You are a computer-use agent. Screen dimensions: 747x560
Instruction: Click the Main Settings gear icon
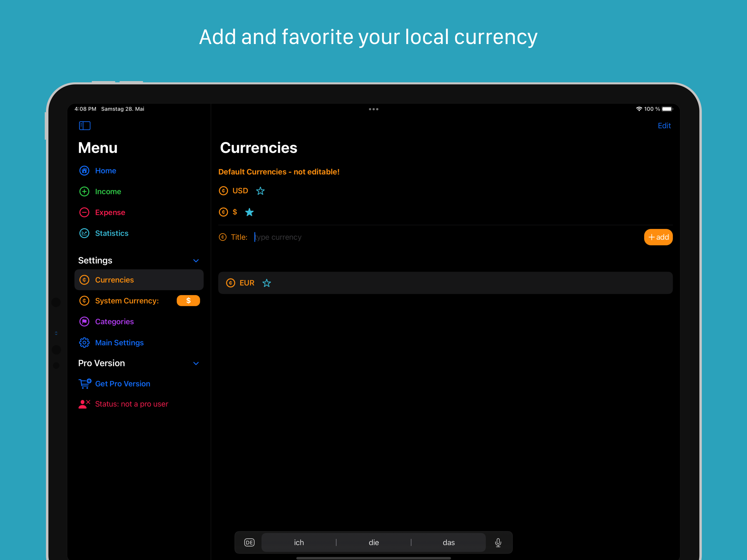click(x=84, y=343)
